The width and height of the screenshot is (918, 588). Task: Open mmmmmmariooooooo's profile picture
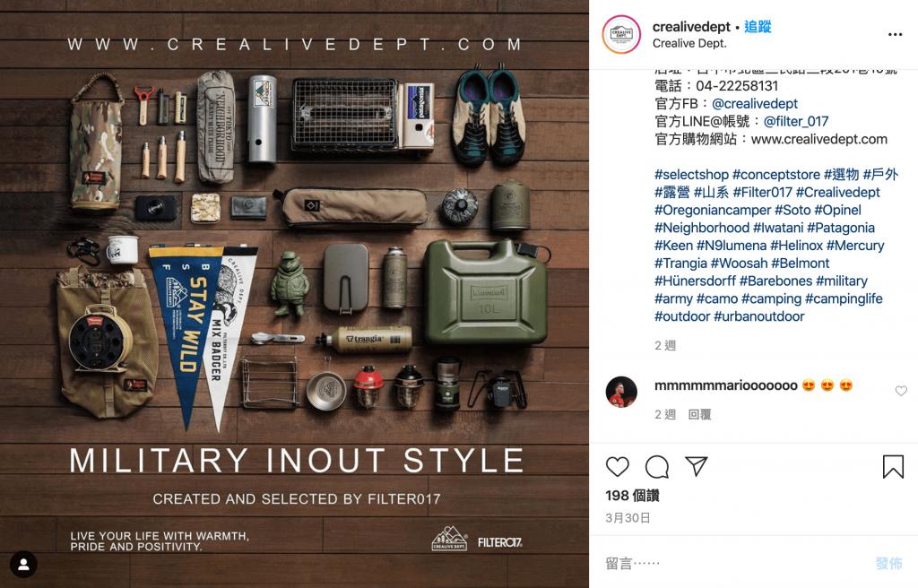point(621,392)
